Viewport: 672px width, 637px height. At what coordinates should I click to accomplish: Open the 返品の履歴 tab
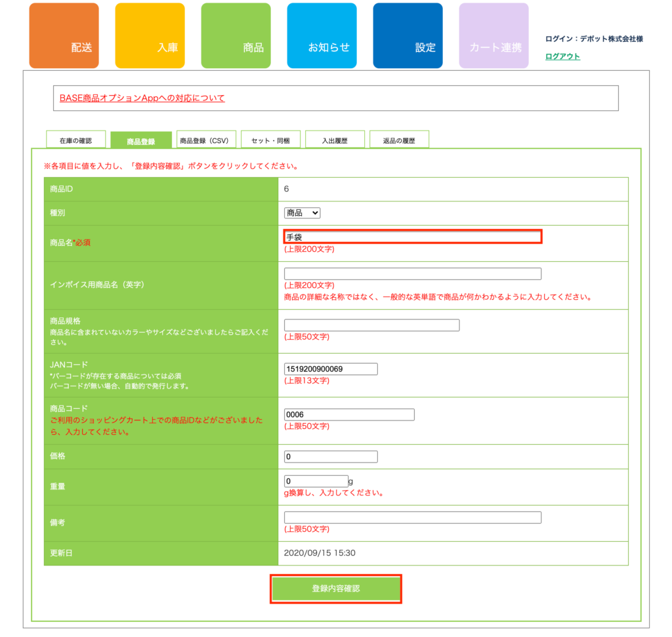point(399,140)
